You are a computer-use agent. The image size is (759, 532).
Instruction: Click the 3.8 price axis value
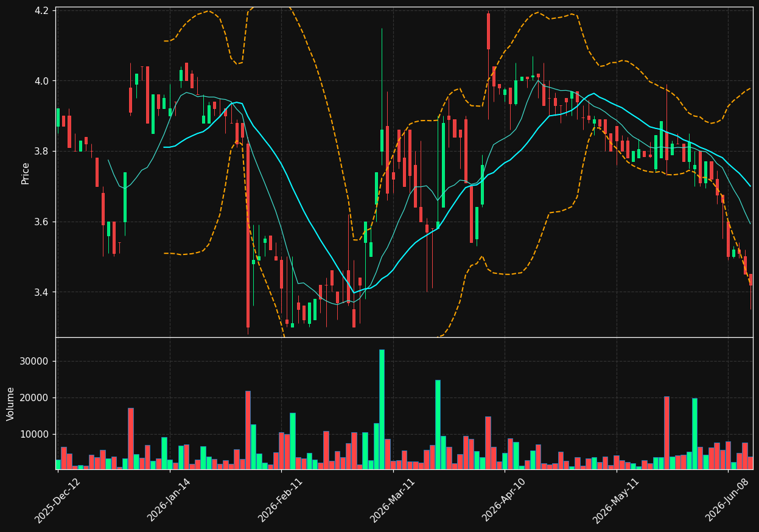coord(42,151)
